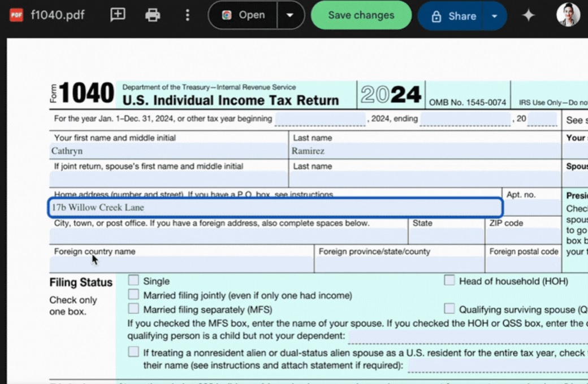Click the ending year field after 20
Viewport: 588px width, 384px height.
(542, 119)
